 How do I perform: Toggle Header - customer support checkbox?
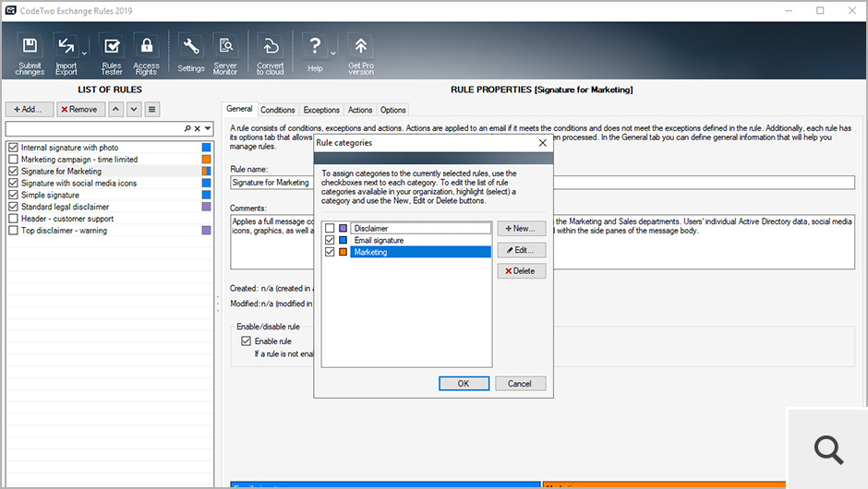point(13,219)
